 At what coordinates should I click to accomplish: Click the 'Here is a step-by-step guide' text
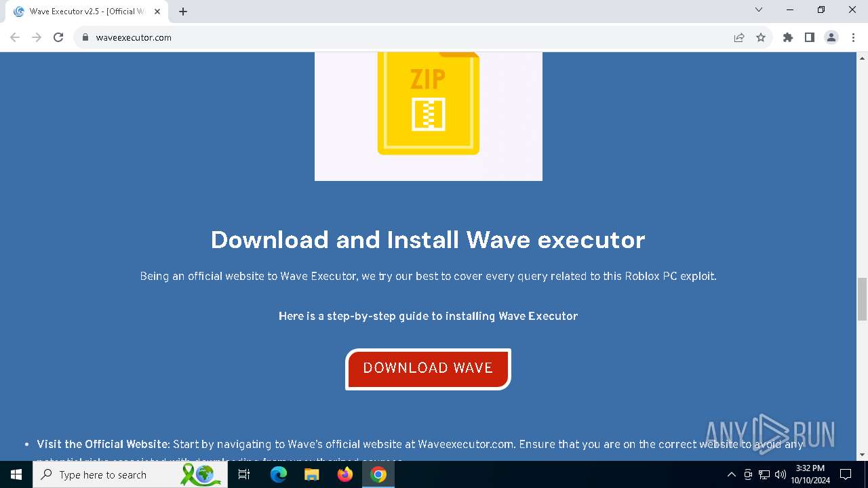click(428, 316)
